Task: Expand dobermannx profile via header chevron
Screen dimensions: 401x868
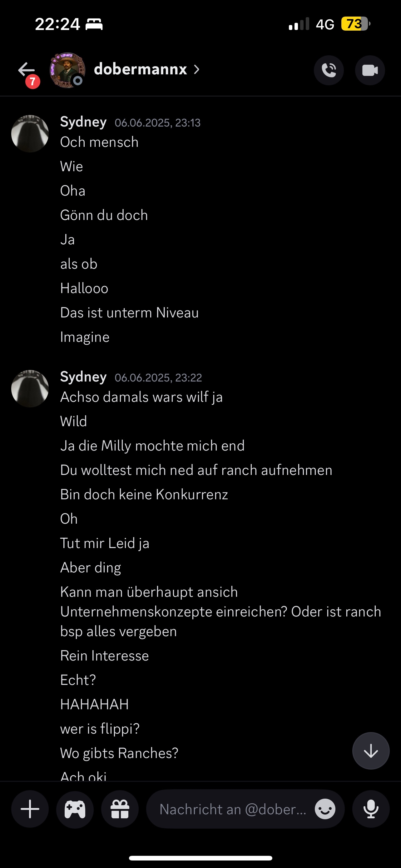Action: tap(197, 70)
